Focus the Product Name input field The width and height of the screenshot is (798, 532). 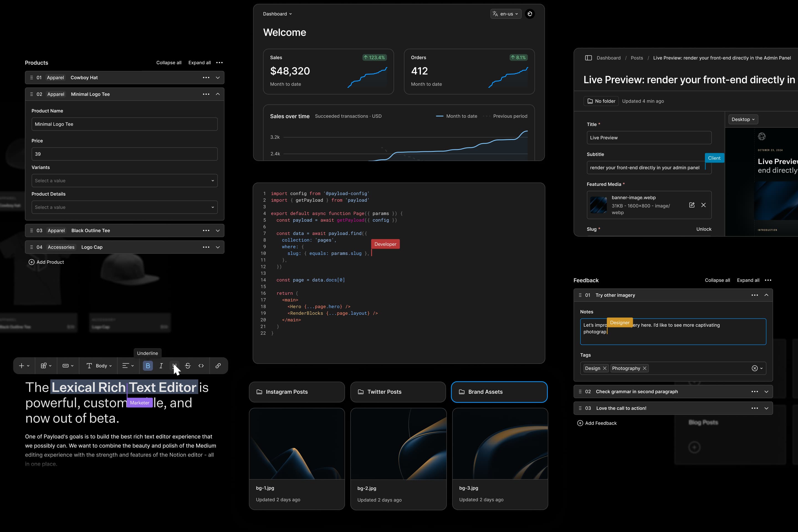(124, 124)
